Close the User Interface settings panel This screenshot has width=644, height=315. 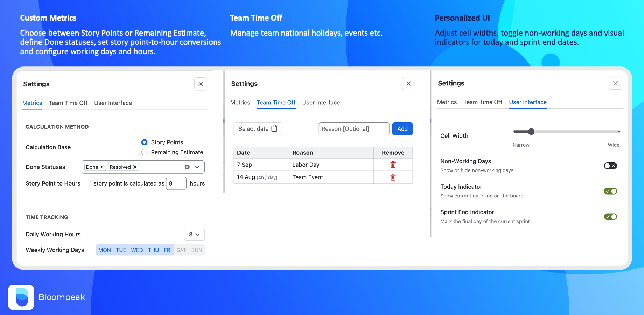pos(615,83)
